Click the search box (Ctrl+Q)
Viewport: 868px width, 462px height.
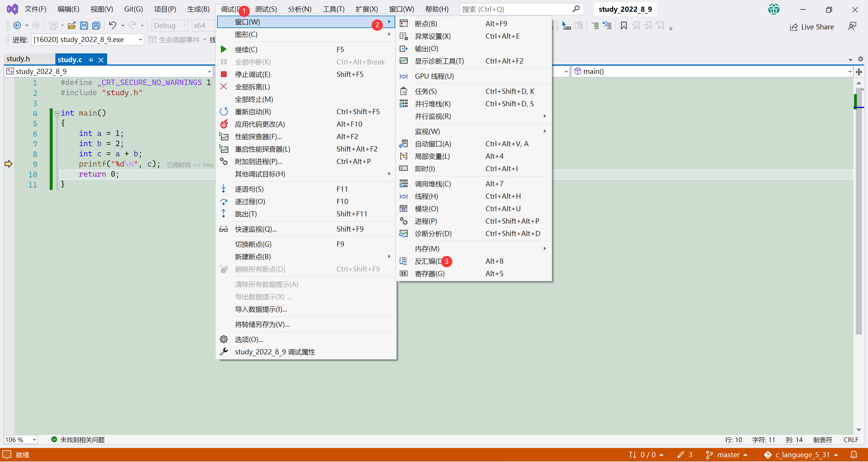[x=516, y=9]
